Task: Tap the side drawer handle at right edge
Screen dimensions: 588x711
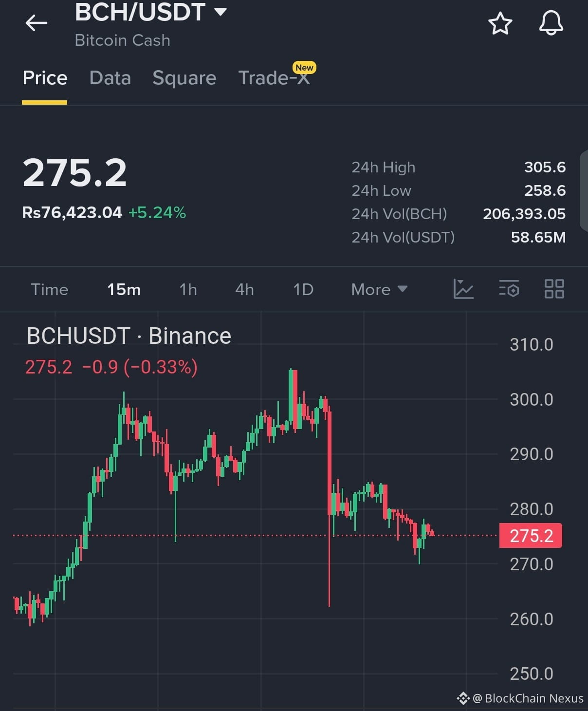Action: point(584,191)
